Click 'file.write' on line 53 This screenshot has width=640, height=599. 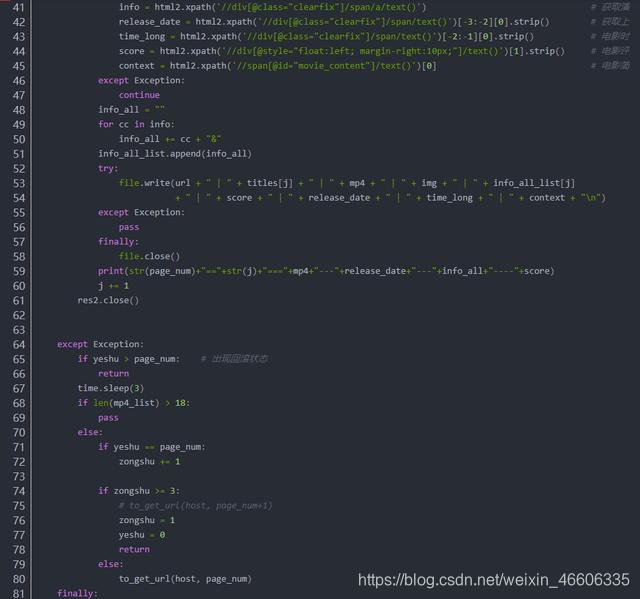144,183
